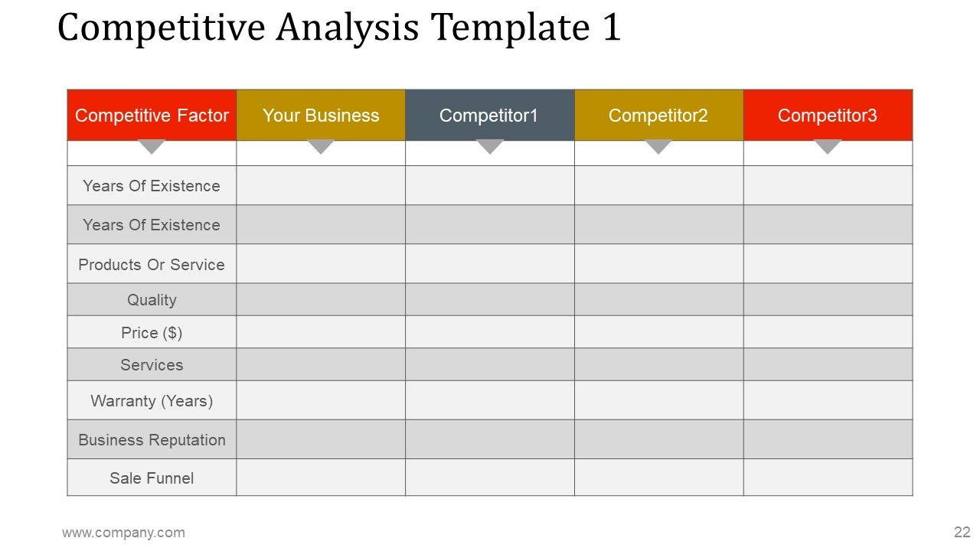Select the Warranty (Years) row label
Image resolution: width=980 pixels, height=551 pixels.
click(x=152, y=401)
